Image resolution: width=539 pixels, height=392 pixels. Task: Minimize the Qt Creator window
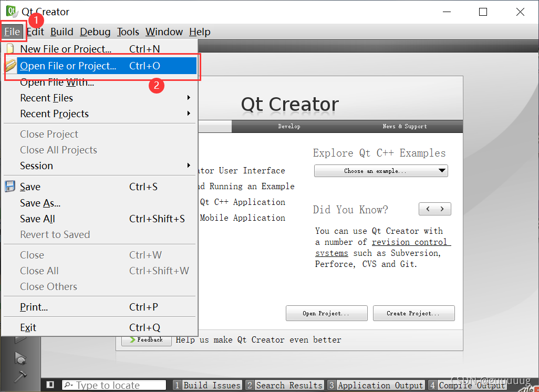[x=447, y=12]
